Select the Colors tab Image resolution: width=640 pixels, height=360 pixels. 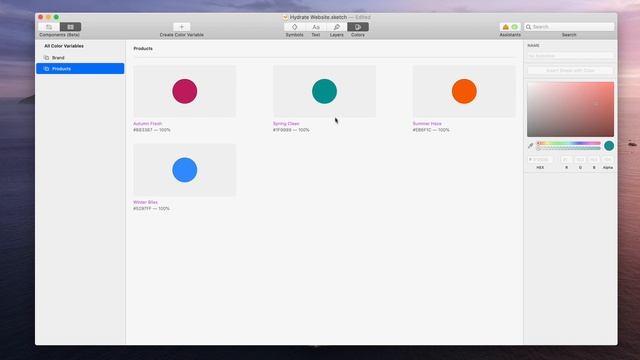(x=358, y=27)
